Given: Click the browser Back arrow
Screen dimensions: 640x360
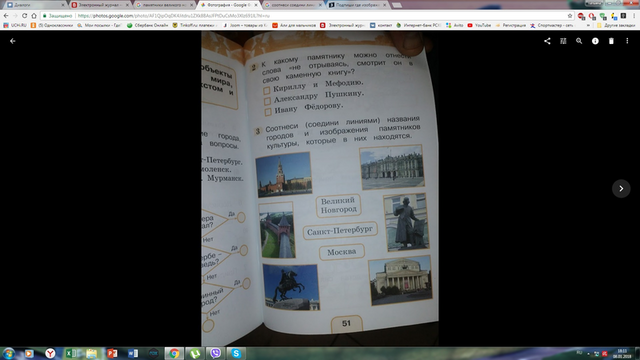Looking at the screenshot, I should tap(6, 16).
